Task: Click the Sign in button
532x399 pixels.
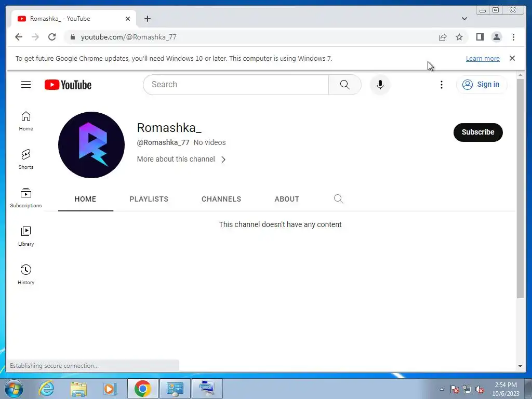Action: [482, 85]
